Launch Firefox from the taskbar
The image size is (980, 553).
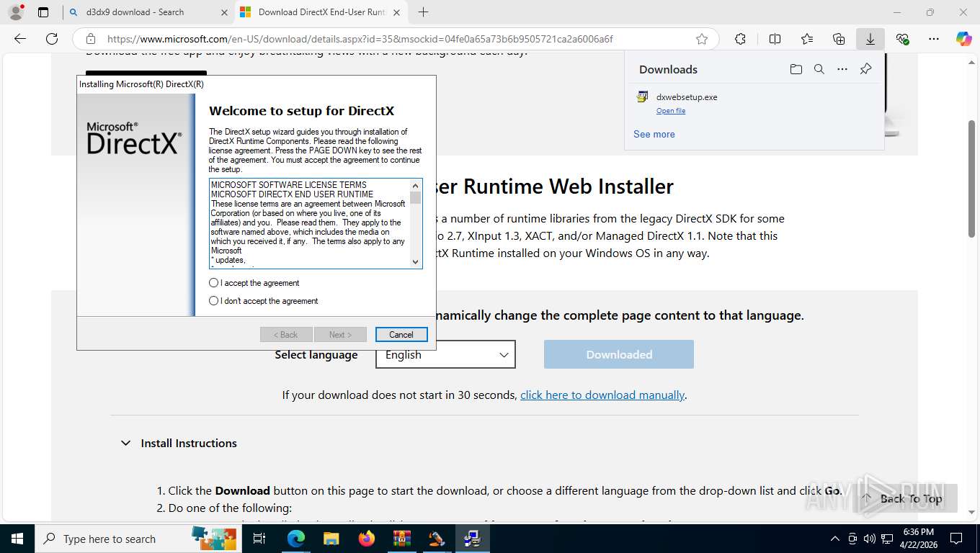tap(366, 539)
